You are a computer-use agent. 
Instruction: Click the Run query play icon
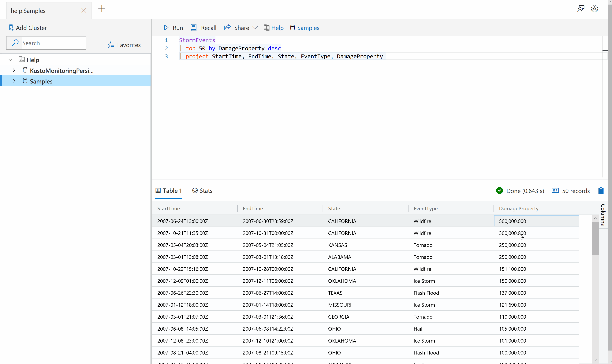point(166,28)
